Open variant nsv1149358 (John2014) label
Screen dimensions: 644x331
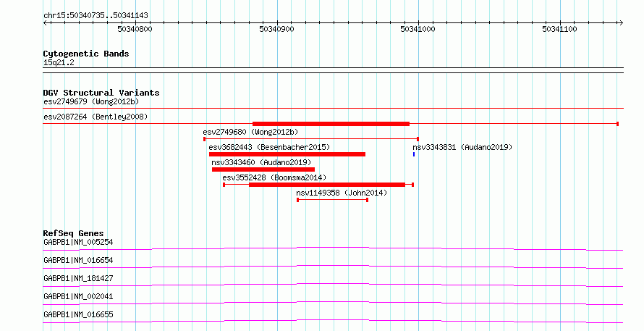click(x=342, y=193)
